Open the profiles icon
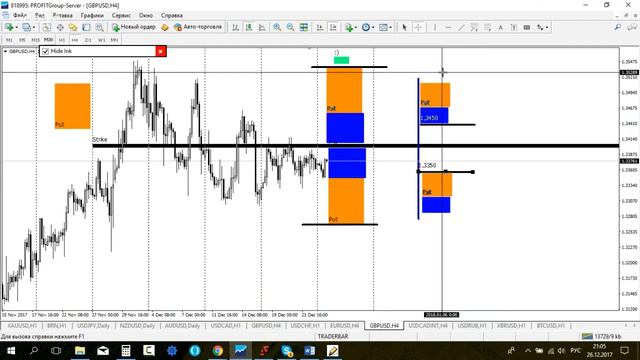The image size is (640, 360). pos(26,27)
